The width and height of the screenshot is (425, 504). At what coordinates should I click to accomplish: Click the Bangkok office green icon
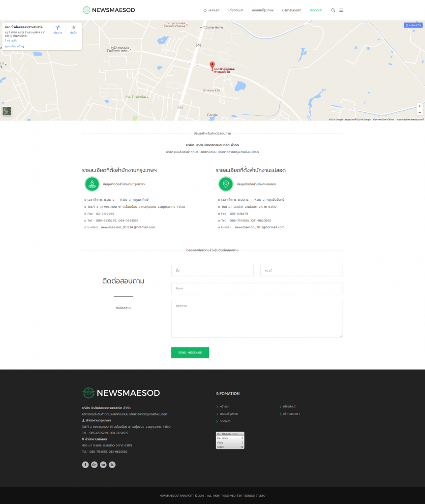click(92, 184)
